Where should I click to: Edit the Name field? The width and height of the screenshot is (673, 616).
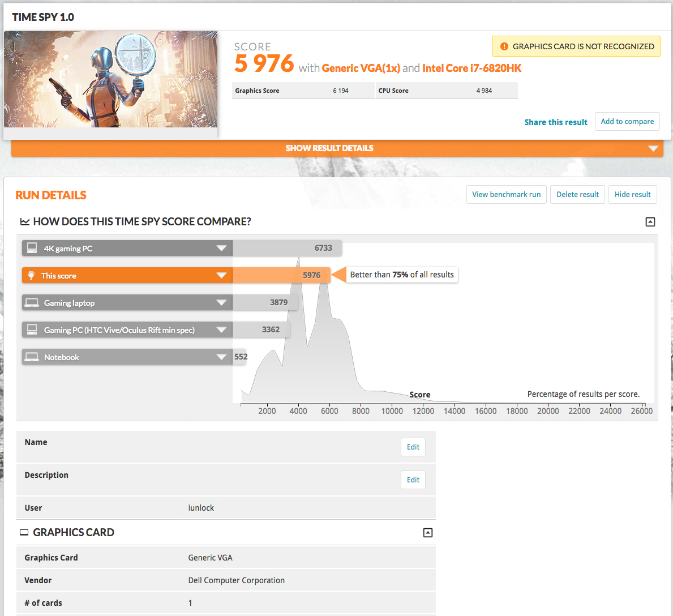coord(413,447)
